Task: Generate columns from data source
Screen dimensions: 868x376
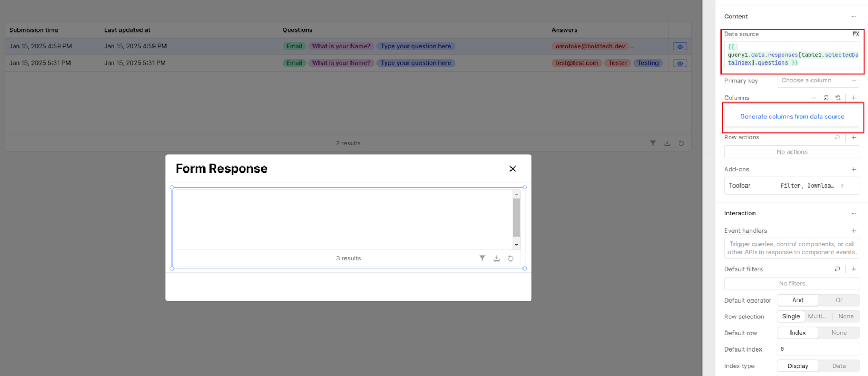Action: tap(792, 117)
